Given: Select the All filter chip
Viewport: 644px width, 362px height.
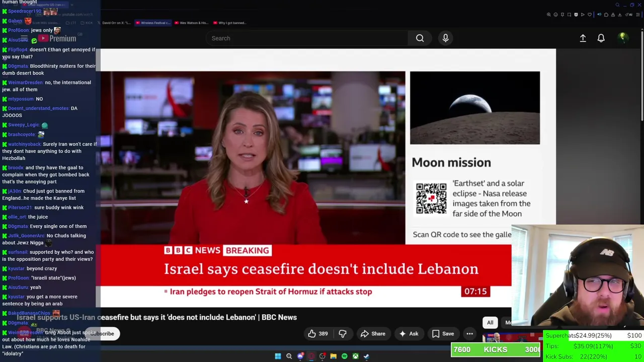Looking at the screenshot, I should [490, 323].
